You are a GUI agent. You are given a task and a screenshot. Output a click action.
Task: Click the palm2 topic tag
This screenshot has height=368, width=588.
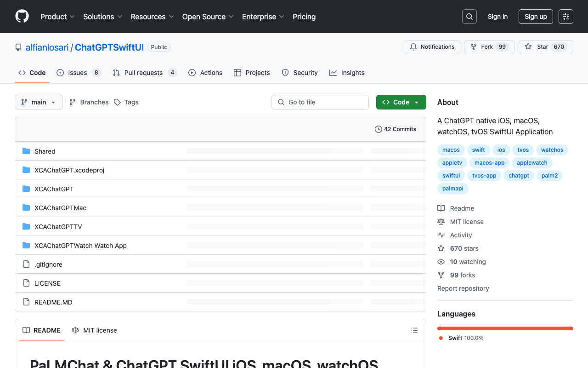[549, 176]
